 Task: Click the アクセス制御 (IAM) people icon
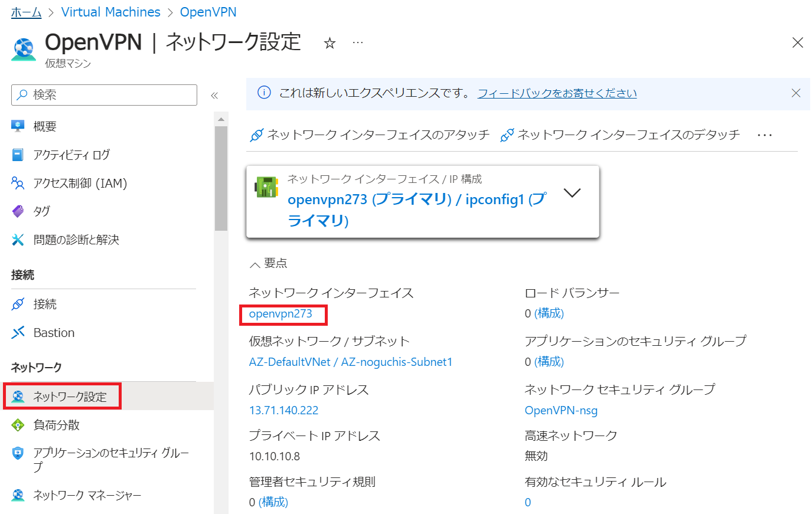tap(18, 183)
